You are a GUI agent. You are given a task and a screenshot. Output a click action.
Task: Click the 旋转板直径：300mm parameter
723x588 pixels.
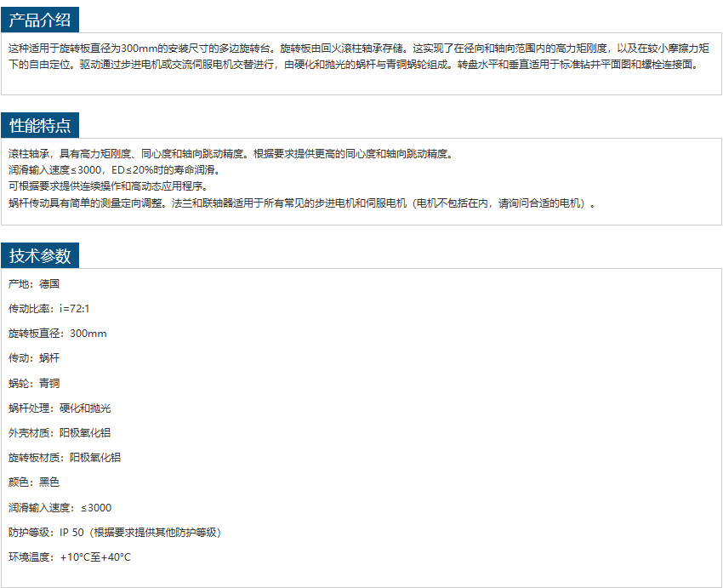pyautogui.click(x=58, y=334)
